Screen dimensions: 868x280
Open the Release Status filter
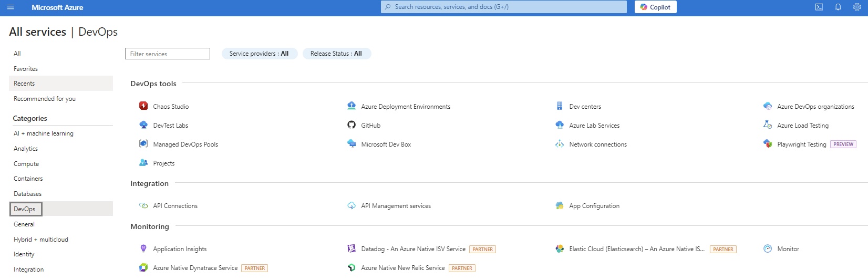click(x=336, y=54)
